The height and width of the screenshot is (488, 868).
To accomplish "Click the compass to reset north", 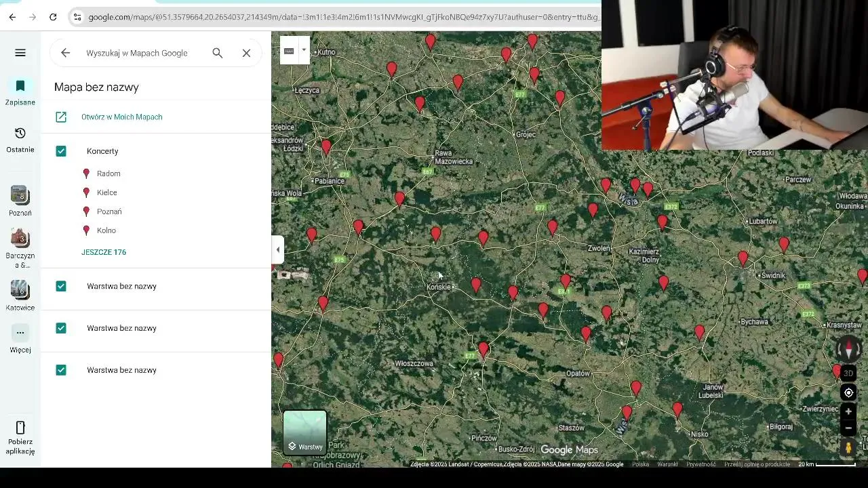I will 848,348.
